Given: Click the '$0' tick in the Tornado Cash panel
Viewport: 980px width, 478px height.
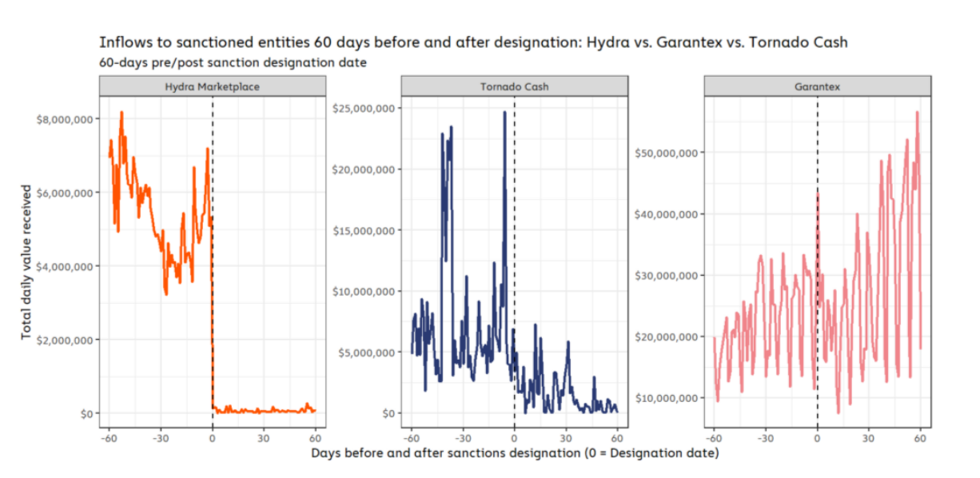Looking at the screenshot, I should [388, 413].
